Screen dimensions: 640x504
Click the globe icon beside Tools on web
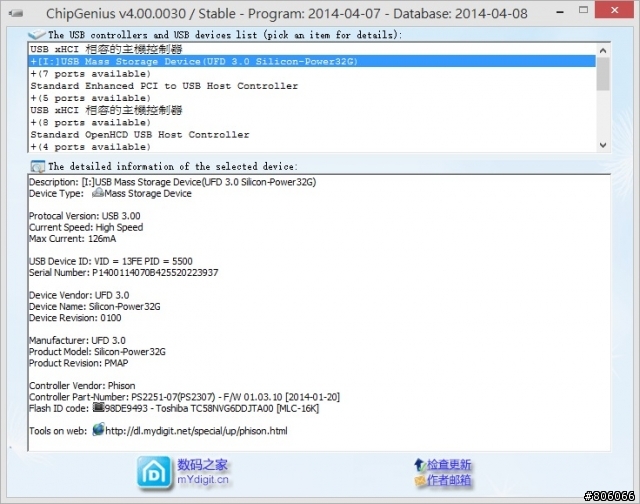click(x=98, y=430)
